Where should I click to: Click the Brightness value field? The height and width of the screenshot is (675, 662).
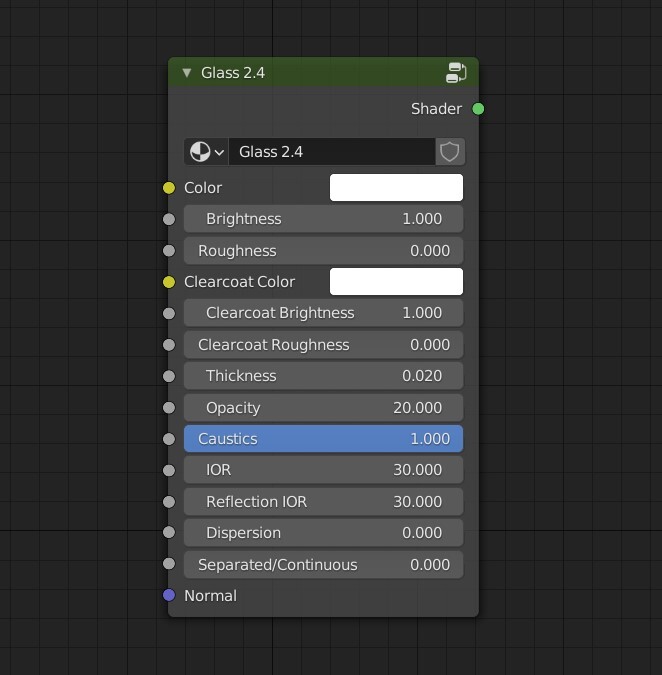point(324,219)
